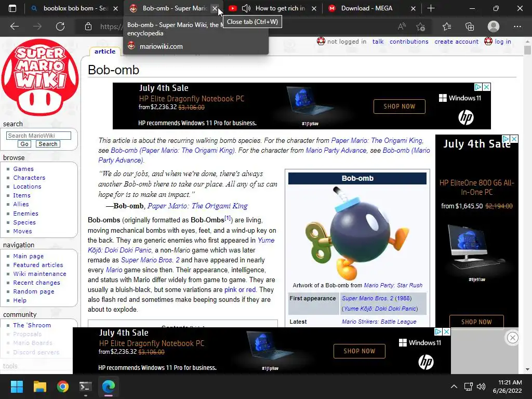532x399 pixels.
Task: Open Super Mario Bros. 2 infobox link
Action: 367,298
